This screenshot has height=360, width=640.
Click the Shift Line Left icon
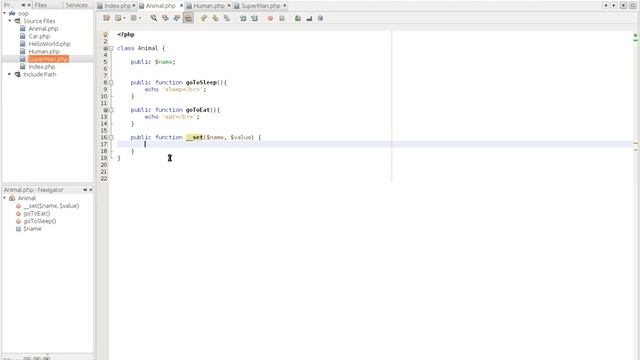(243, 18)
